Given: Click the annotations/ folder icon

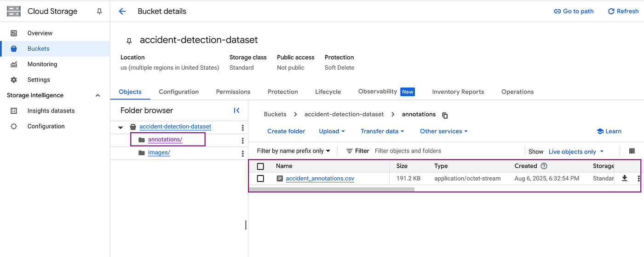Looking at the screenshot, I should tap(142, 140).
